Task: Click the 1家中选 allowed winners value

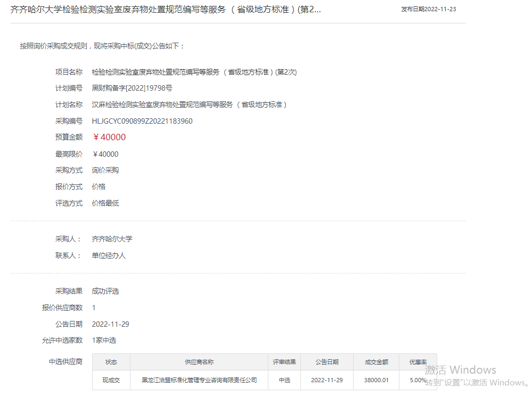Action: [x=104, y=340]
